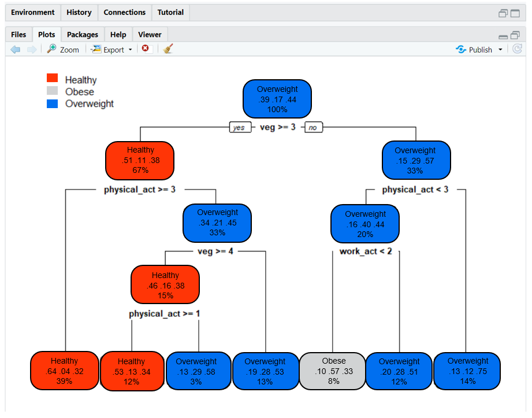532x418 pixels.
Task: Open the Publish dropdown arrow
Action: pyautogui.click(x=500, y=49)
